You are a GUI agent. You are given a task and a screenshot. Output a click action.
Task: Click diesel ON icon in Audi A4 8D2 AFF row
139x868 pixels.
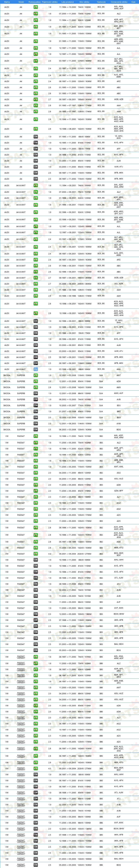[x=36, y=149]
